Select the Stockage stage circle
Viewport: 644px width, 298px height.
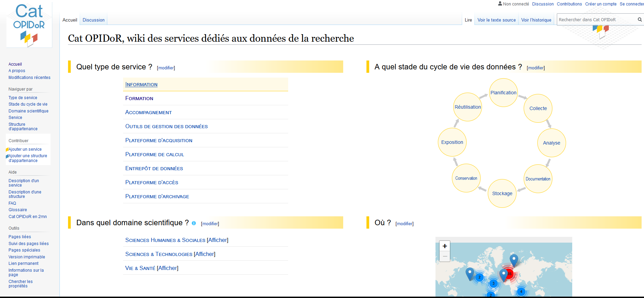(502, 193)
